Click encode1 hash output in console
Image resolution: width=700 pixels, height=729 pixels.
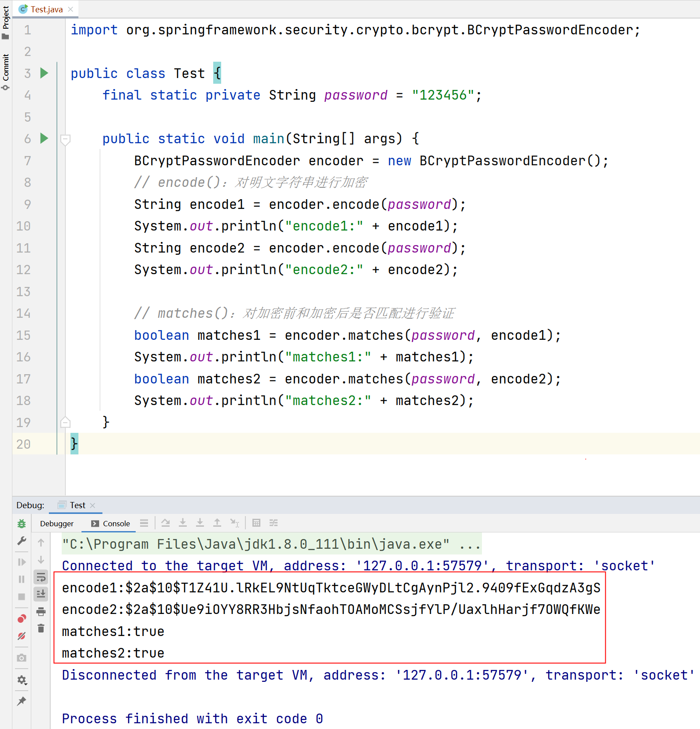pyautogui.click(x=331, y=588)
